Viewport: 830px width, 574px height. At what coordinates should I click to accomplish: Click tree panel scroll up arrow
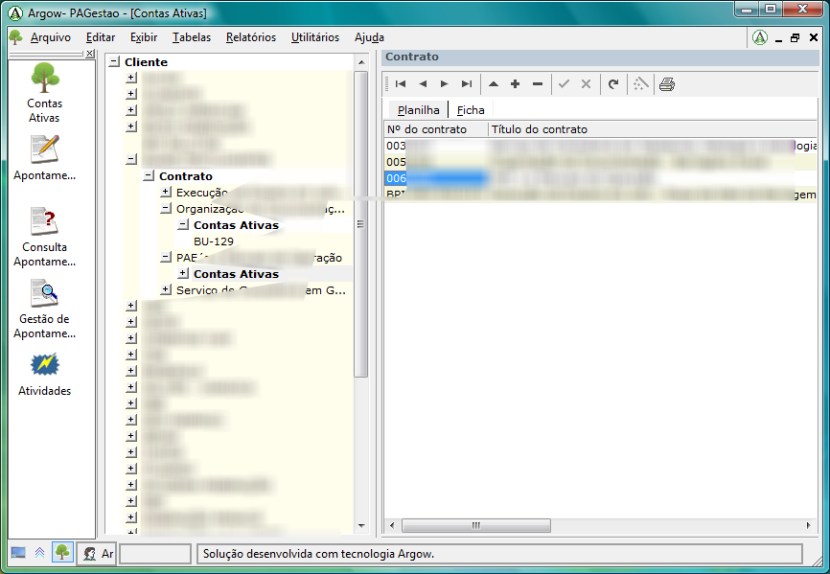pos(361,62)
